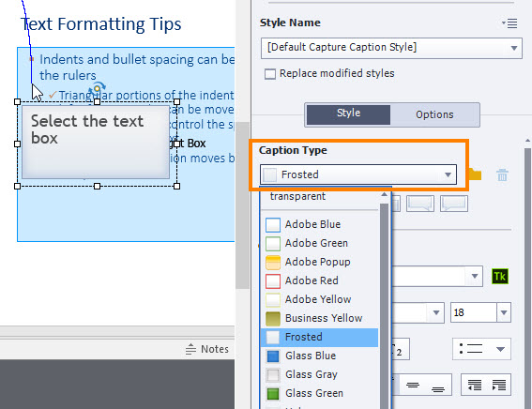Click the properties panel scroll-up arrow
The height and width of the screenshot is (409, 532).
527,141
